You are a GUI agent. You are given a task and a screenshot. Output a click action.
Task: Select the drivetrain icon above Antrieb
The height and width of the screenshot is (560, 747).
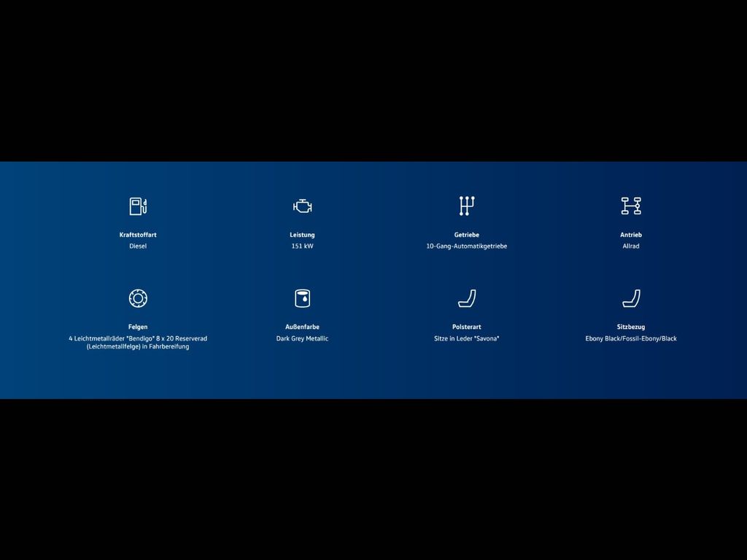pos(631,206)
